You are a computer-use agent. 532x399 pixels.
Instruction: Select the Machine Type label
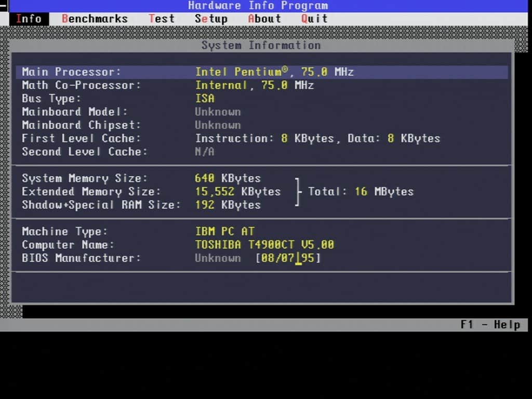coord(64,231)
